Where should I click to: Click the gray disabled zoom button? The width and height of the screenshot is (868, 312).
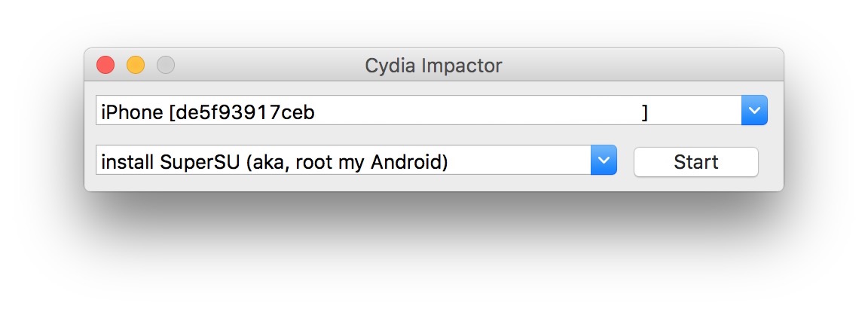coord(166,66)
